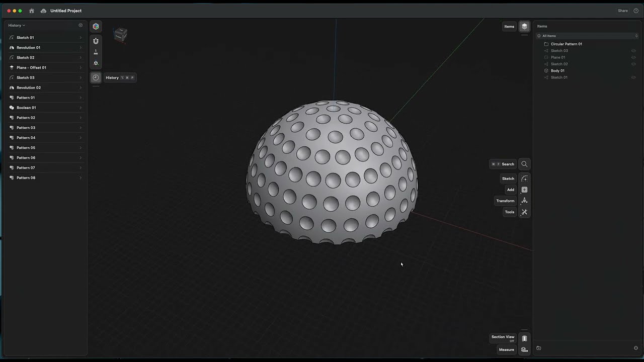
Task: Click the colorful cube appearance icon
Action: coord(96,26)
